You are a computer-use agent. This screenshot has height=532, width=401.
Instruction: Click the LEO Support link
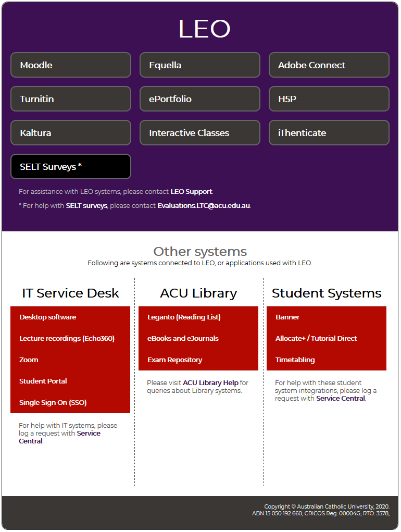[x=191, y=192]
